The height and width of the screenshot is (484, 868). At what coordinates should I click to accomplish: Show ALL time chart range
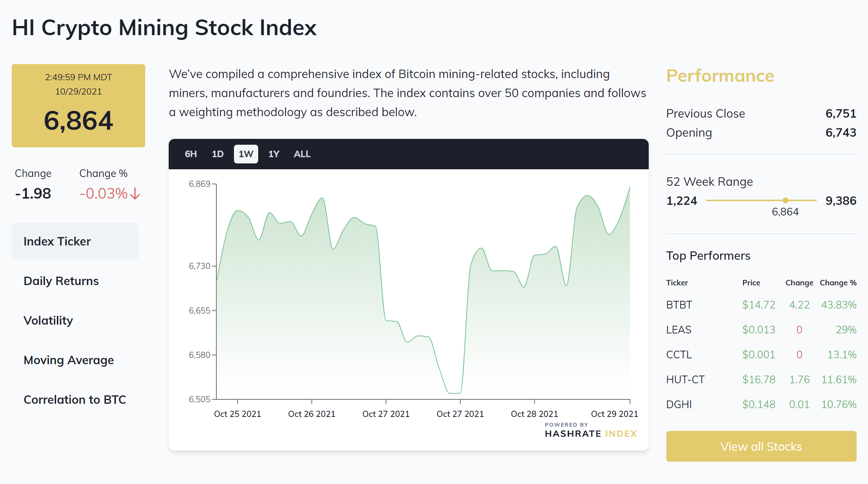point(302,154)
